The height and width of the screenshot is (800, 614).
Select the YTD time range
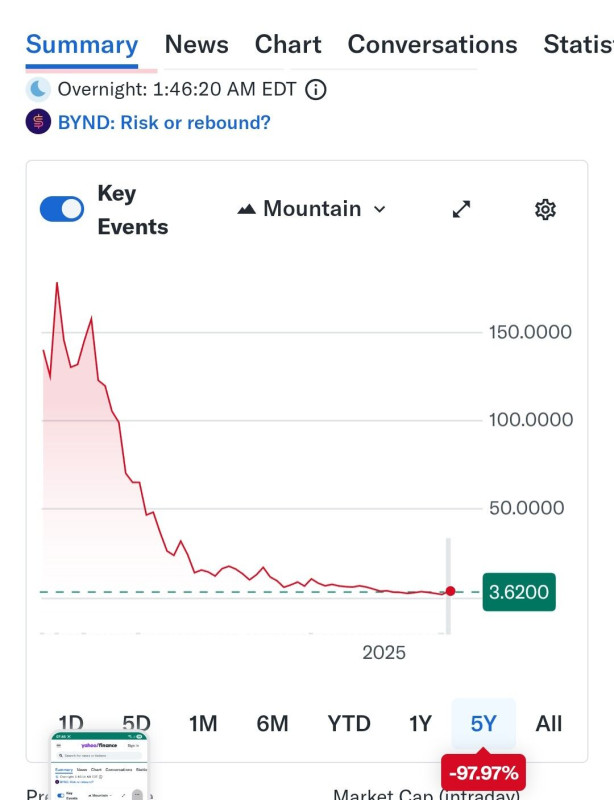pyautogui.click(x=349, y=723)
